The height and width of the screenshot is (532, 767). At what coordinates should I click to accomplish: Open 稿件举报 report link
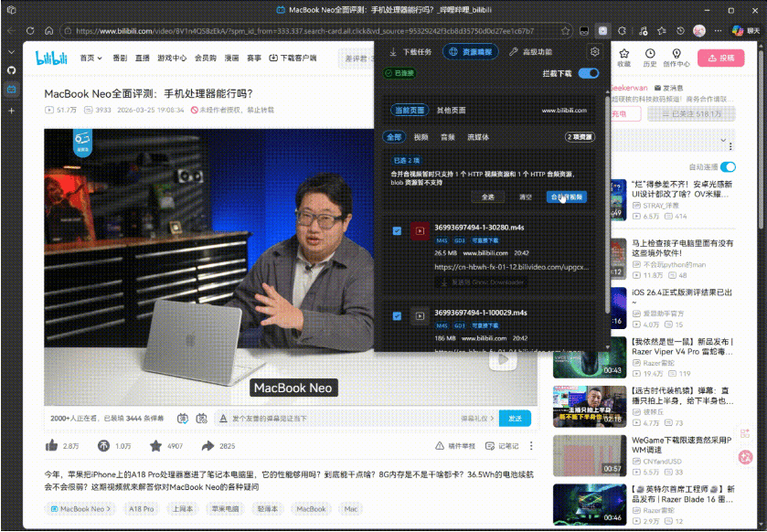455,445
